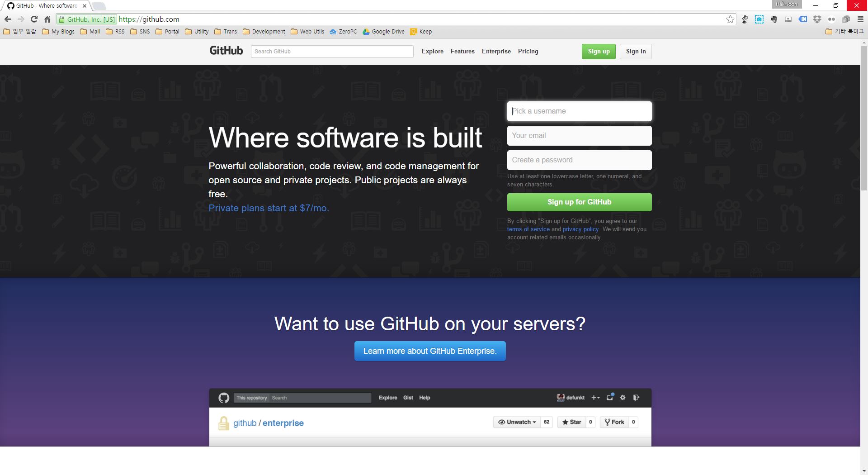
Task: Reload the page with the refresh icon
Action: point(34,19)
